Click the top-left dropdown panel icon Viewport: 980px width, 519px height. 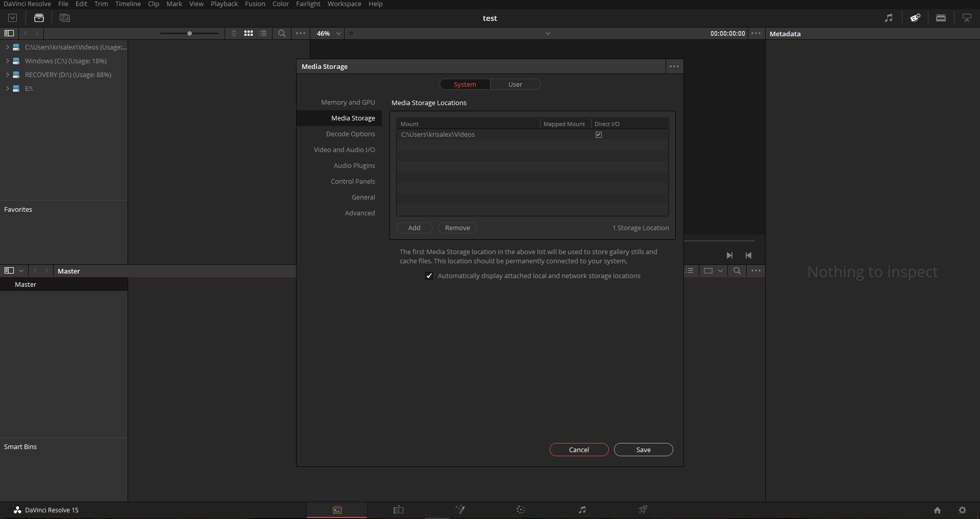13,18
